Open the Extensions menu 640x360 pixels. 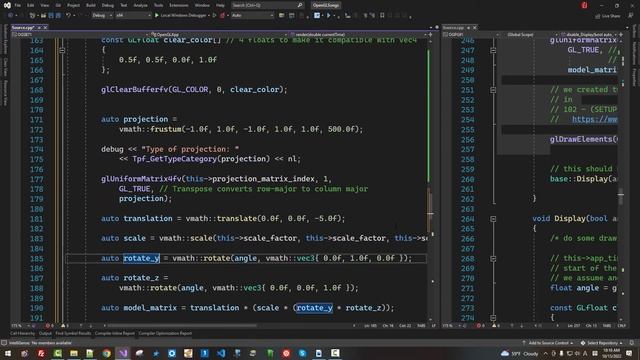pyautogui.click(x=179, y=5)
